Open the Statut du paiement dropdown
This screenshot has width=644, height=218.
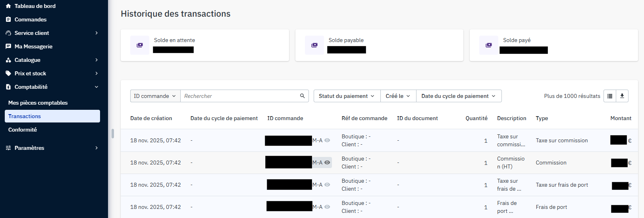tap(347, 96)
